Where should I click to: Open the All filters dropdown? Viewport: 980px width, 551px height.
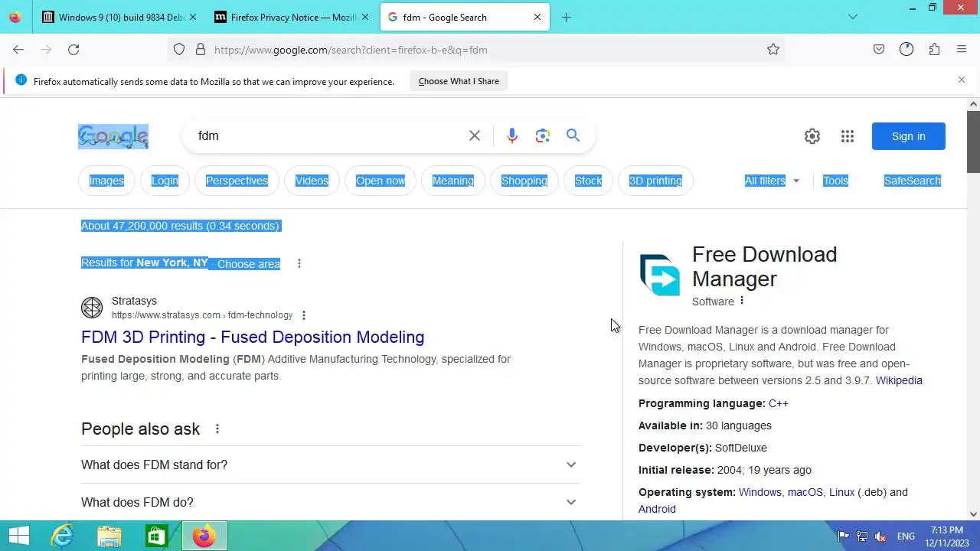[772, 181]
